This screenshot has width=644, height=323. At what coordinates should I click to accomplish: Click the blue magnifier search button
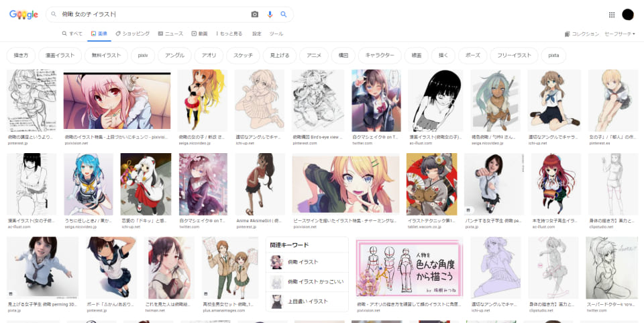click(x=284, y=14)
